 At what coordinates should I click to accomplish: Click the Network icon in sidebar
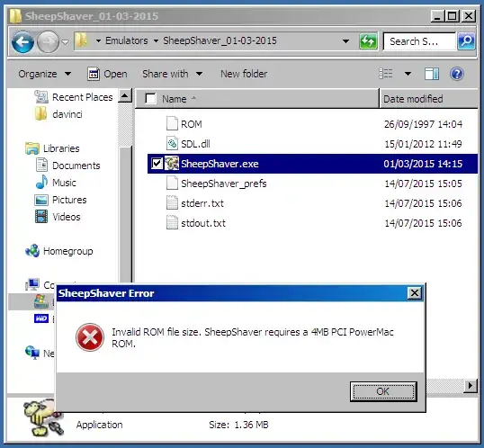[x=32, y=353]
